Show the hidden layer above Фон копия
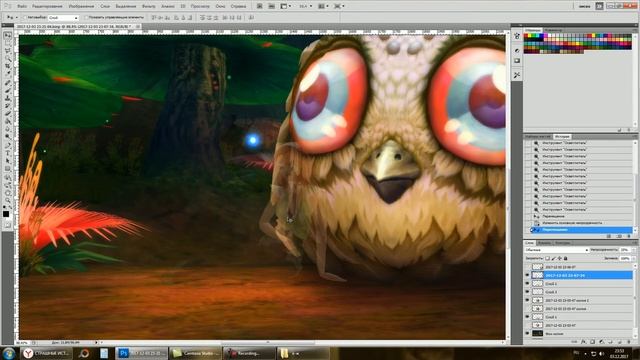Image resolution: width=640 pixels, height=360 pixels. coord(527,325)
